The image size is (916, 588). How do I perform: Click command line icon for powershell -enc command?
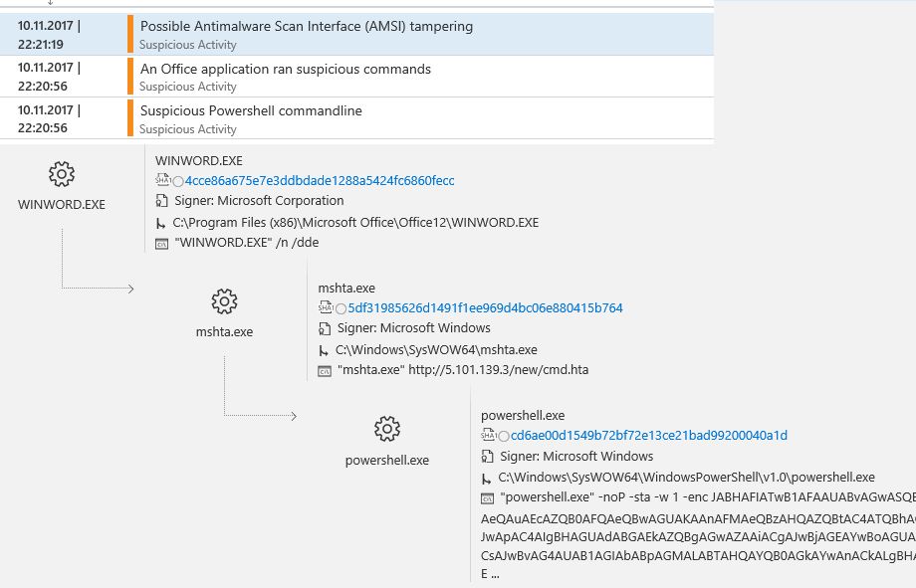[x=487, y=498]
